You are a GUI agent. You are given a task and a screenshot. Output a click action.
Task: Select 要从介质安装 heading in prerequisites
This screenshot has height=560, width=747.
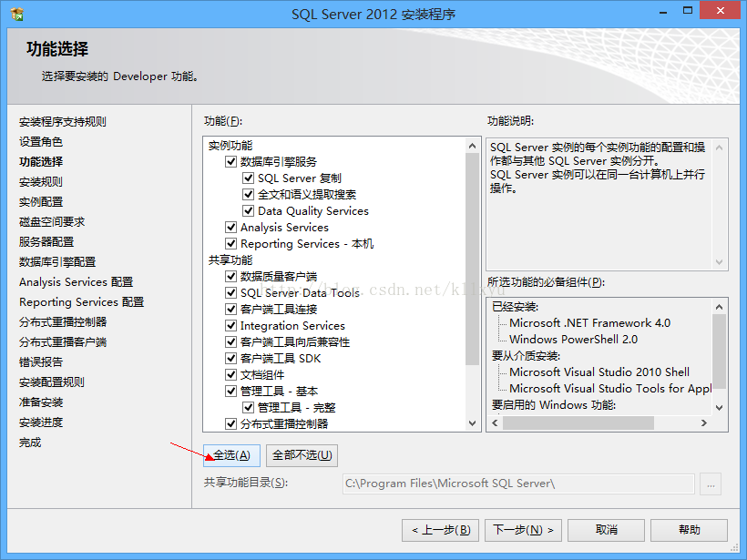(526, 356)
